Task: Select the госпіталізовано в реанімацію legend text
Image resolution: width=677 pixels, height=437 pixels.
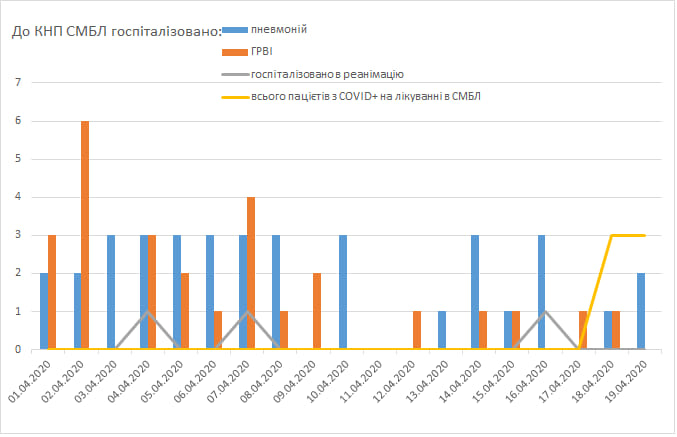Action: pyautogui.click(x=327, y=74)
